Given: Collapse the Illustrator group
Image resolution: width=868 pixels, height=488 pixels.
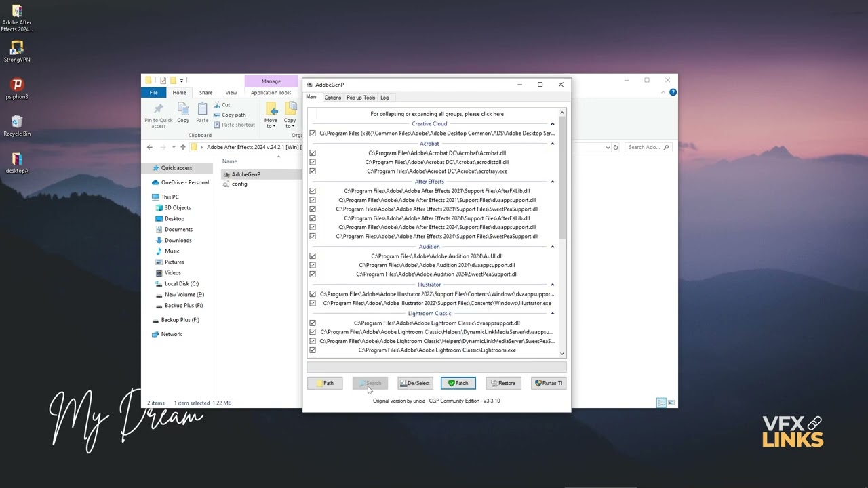Looking at the screenshot, I should coord(553,285).
